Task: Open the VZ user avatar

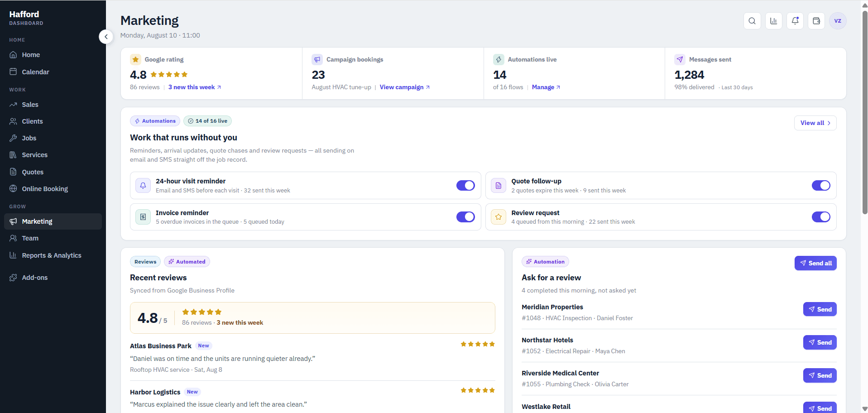Action: coord(838,21)
